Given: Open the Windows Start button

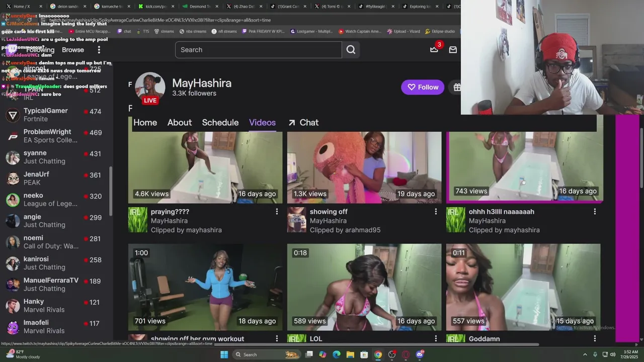Looking at the screenshot, I should pyautogui.click(x=224, y=354).
